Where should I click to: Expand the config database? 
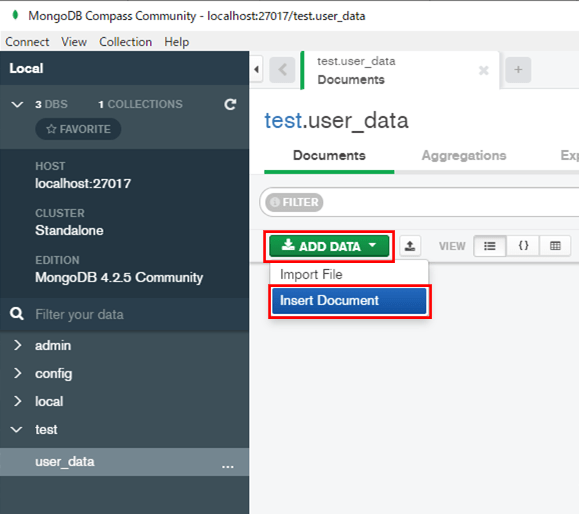tap(17, 373)
